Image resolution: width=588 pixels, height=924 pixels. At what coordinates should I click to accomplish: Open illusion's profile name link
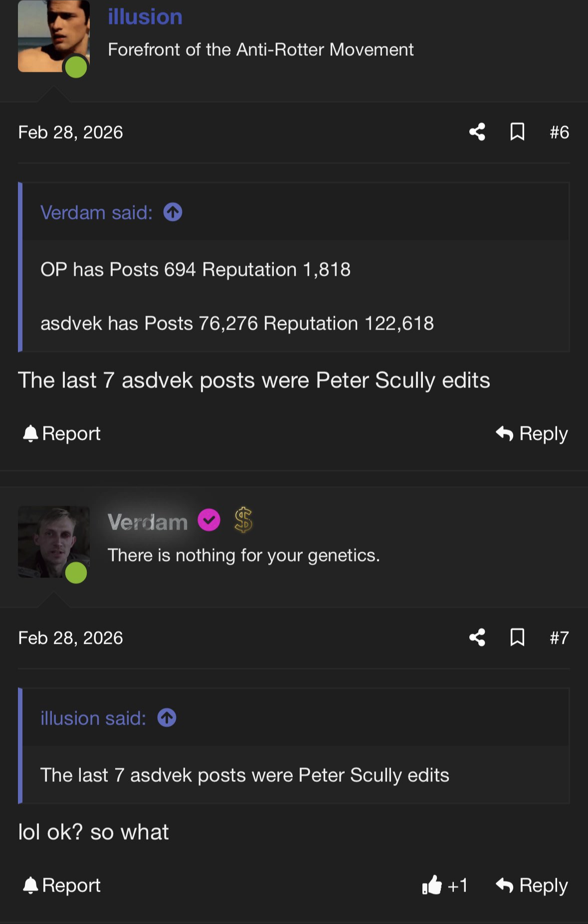point(145,16)
